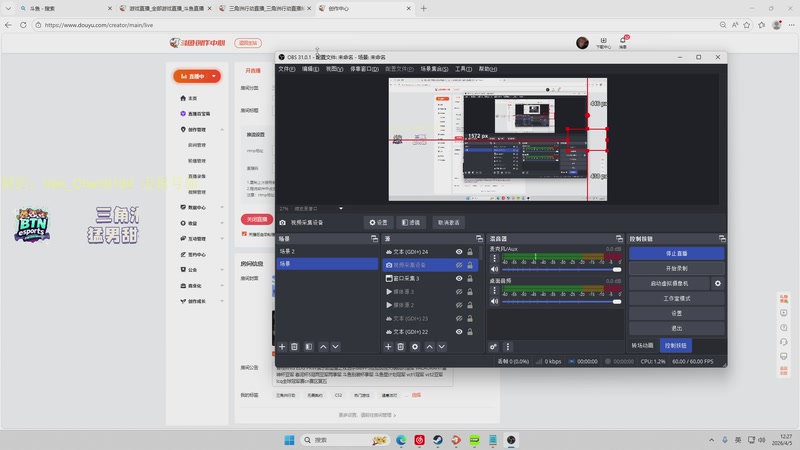
Task: Show the 媒体源 2 source
Action: [x=459, y=305]
